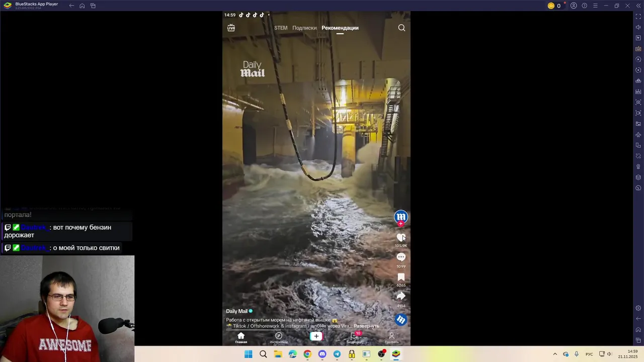Viewport: 644px width, 362px height.
Task: Open OBS Studio from taskbar
Action: point(381,354)
